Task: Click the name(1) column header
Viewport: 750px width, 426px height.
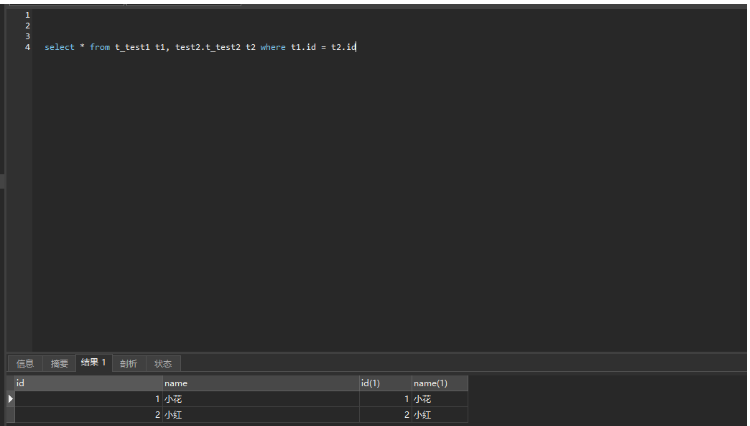Action: point(440,383)
